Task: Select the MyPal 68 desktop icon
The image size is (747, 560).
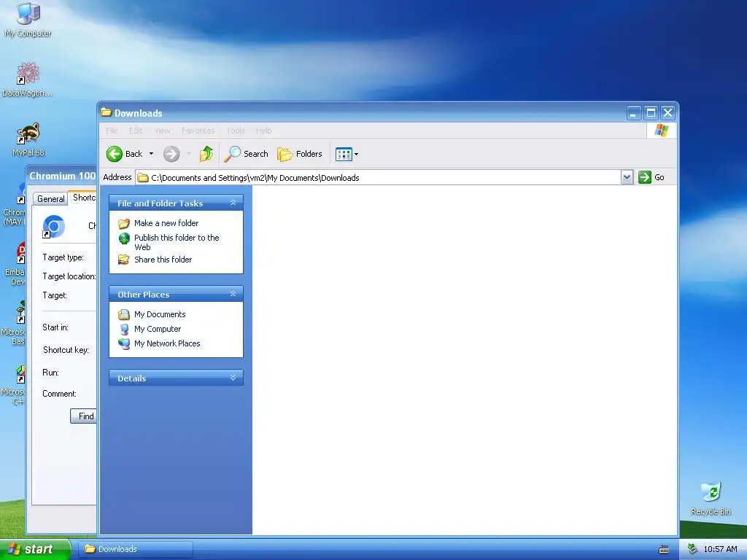Action: point(28,139)
